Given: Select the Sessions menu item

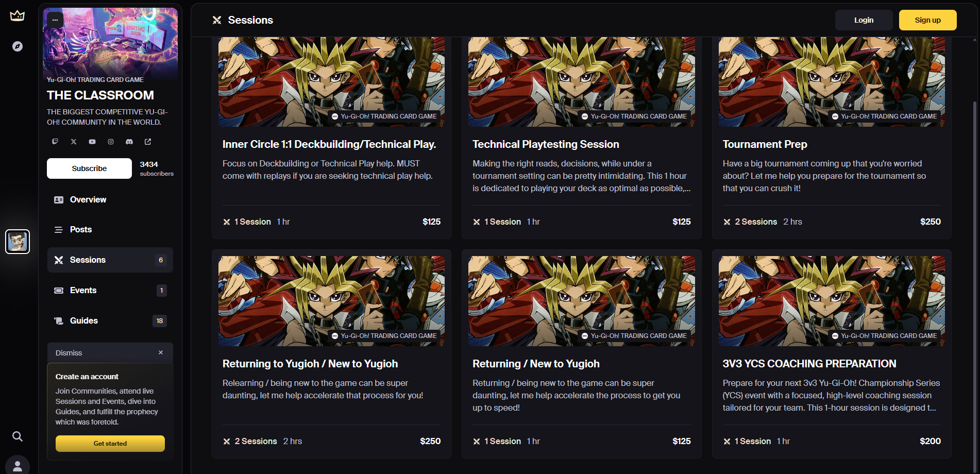Looking at the screenshot, I should point(110,260).
